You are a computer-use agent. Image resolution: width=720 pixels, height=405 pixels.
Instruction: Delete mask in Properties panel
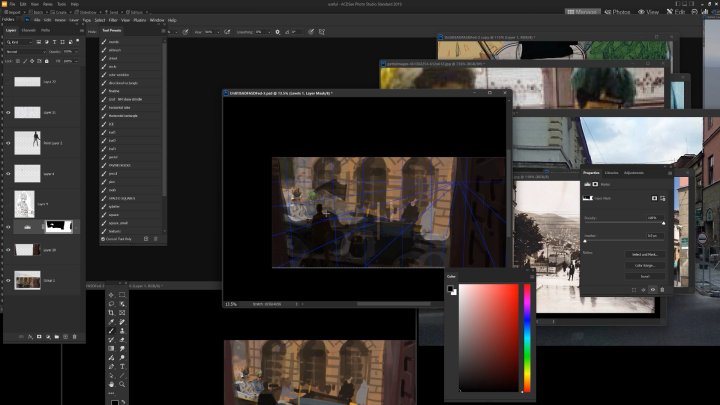pos(662,290)
